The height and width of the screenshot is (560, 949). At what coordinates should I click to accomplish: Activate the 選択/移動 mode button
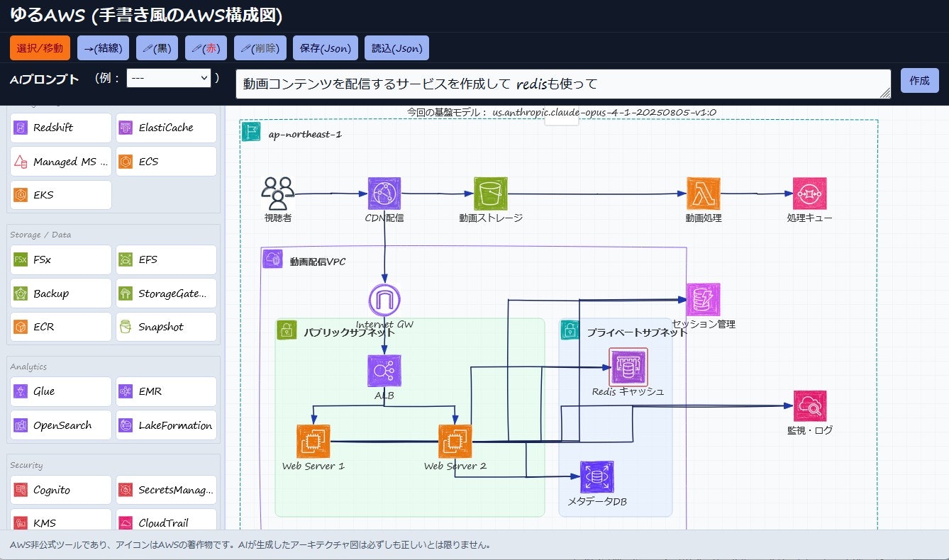[39, 48]
